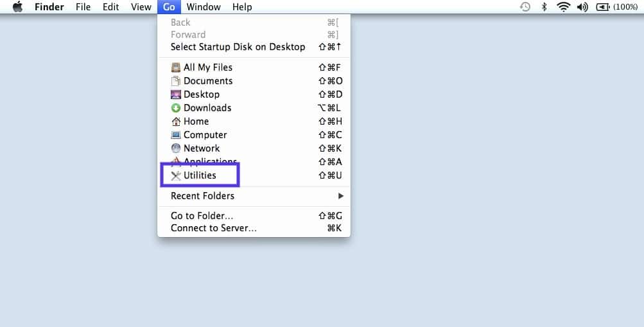Open the View menu

click(x=141, y=7)
